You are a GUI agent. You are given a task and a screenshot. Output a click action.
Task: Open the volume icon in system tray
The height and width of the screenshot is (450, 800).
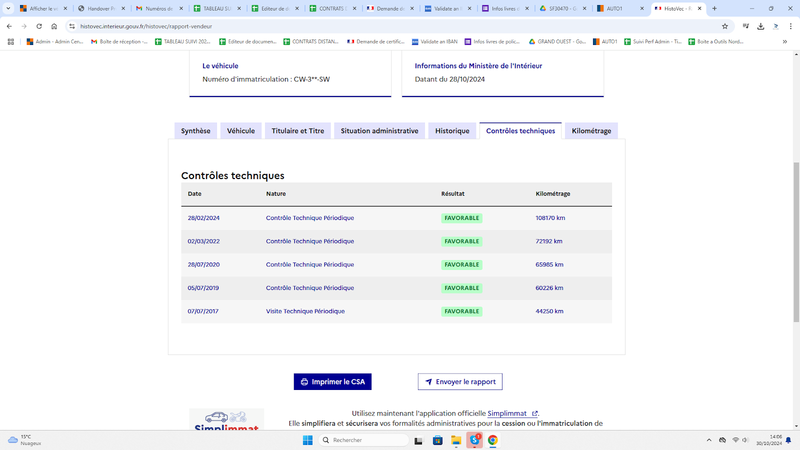coord(745,440)
